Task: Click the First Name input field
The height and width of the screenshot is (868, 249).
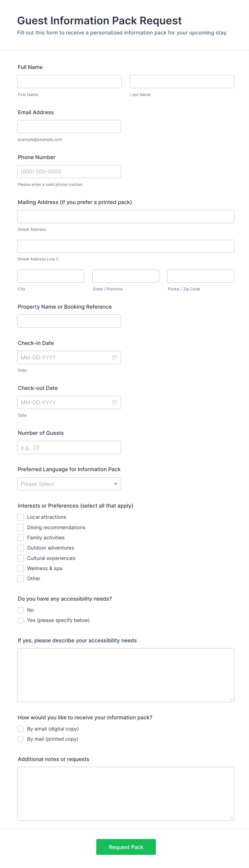Action: coord(70,82)
